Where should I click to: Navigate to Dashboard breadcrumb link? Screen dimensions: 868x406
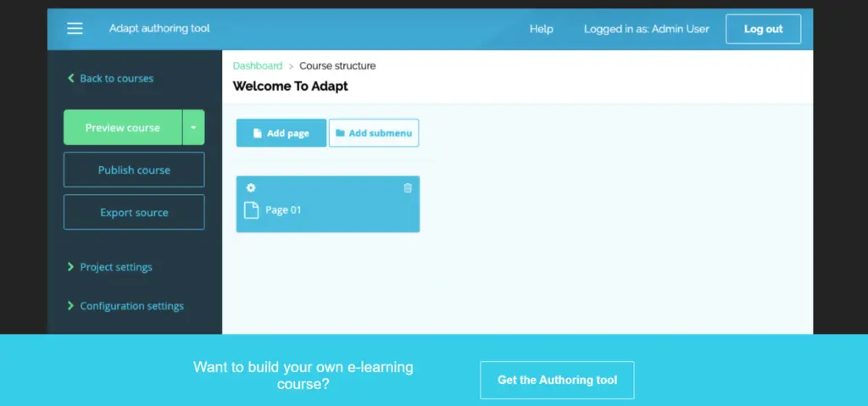pos(258,66)
